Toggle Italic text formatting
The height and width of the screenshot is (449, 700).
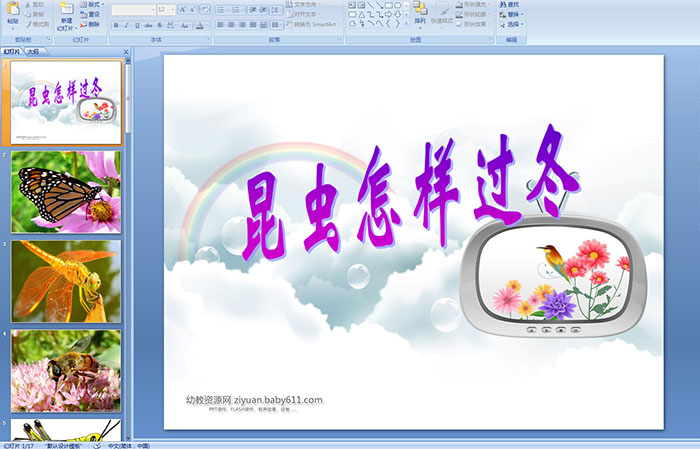point(127,24)
